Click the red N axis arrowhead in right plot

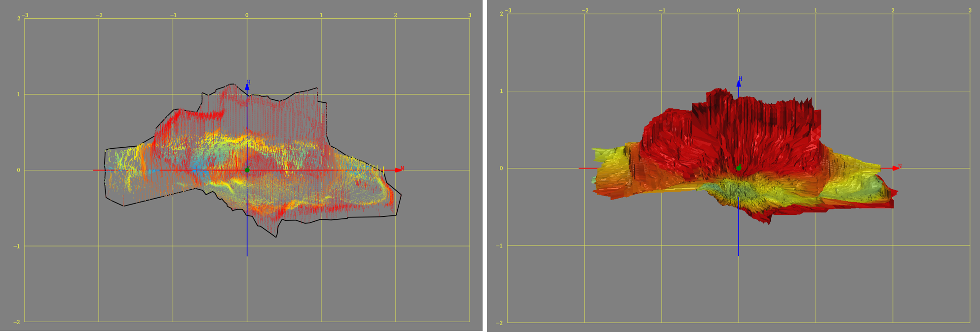(896, 168)
